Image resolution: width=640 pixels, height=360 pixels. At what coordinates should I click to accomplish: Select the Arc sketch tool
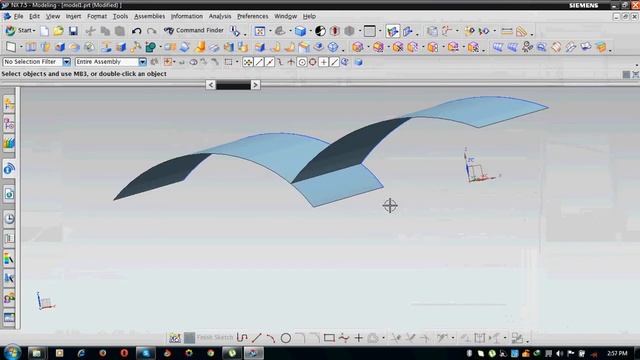pos(271,338)
